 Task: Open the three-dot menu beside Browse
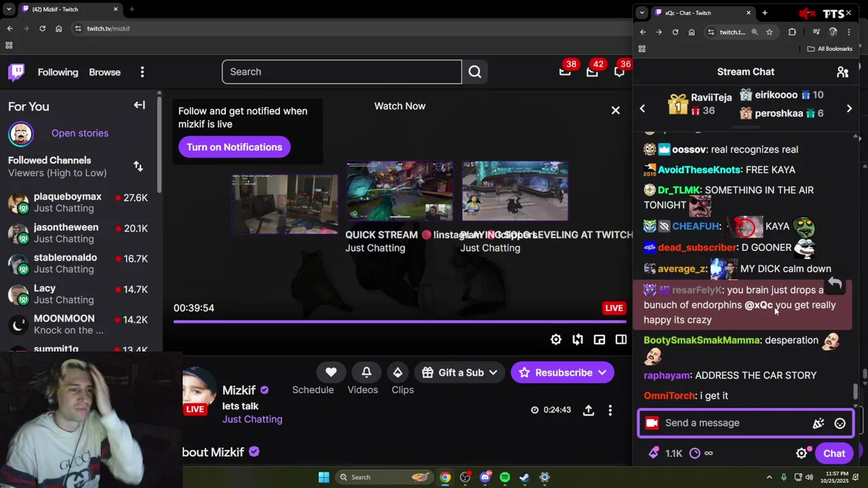click(x=142, y=72)
